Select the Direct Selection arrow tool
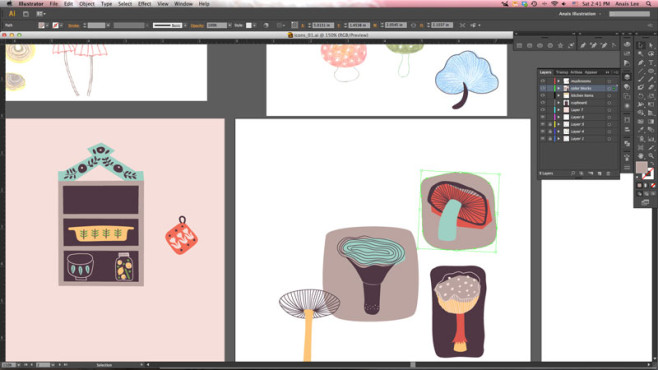 (651, 45)
